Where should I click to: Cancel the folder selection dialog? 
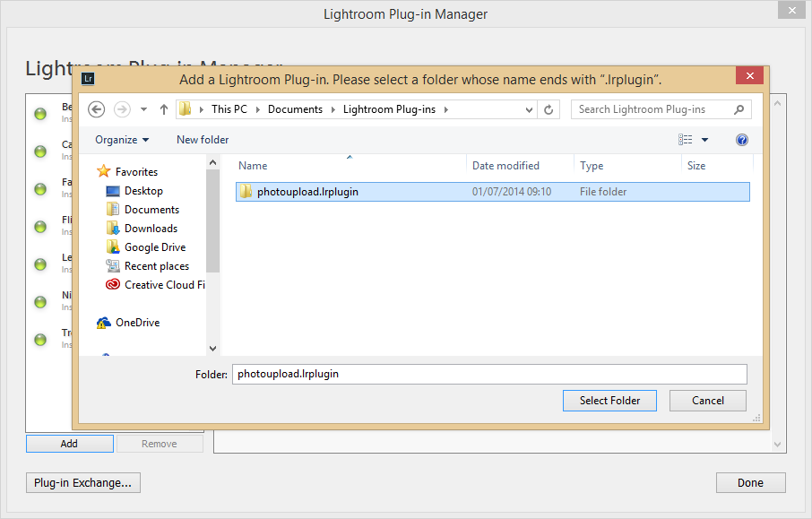[x=708, y=401]
